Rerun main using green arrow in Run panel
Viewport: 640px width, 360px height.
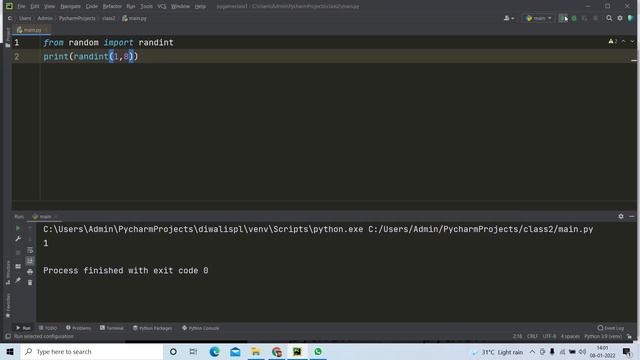(18, 229)
